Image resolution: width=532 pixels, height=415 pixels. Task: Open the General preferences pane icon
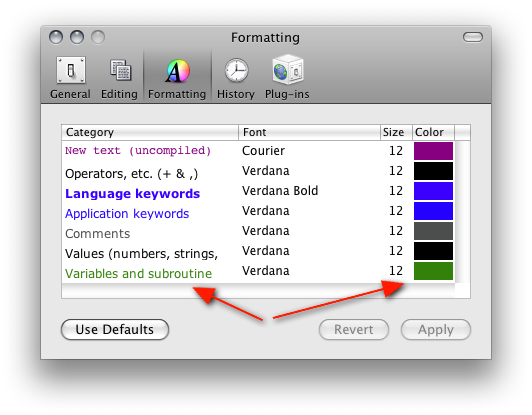click(x=71, y=70)
